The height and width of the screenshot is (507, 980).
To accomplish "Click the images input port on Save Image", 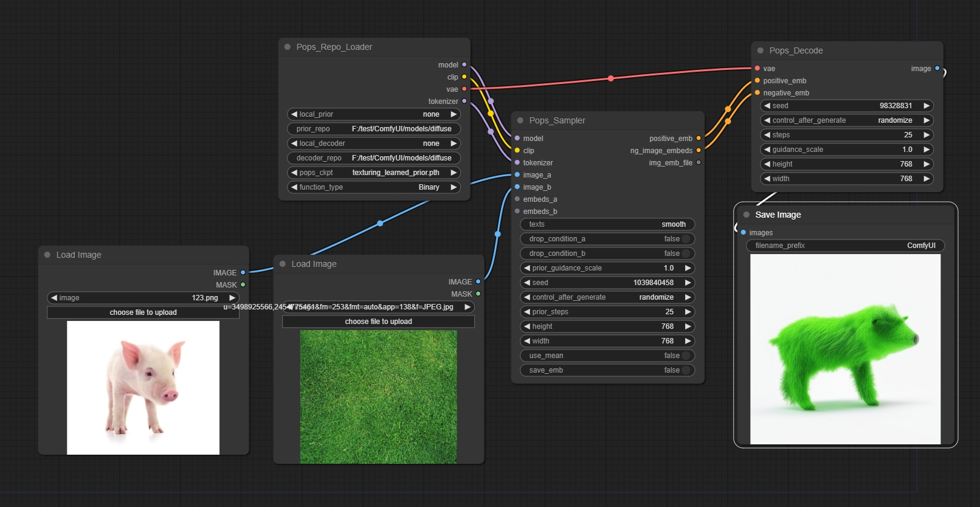I will coord(744,232).
